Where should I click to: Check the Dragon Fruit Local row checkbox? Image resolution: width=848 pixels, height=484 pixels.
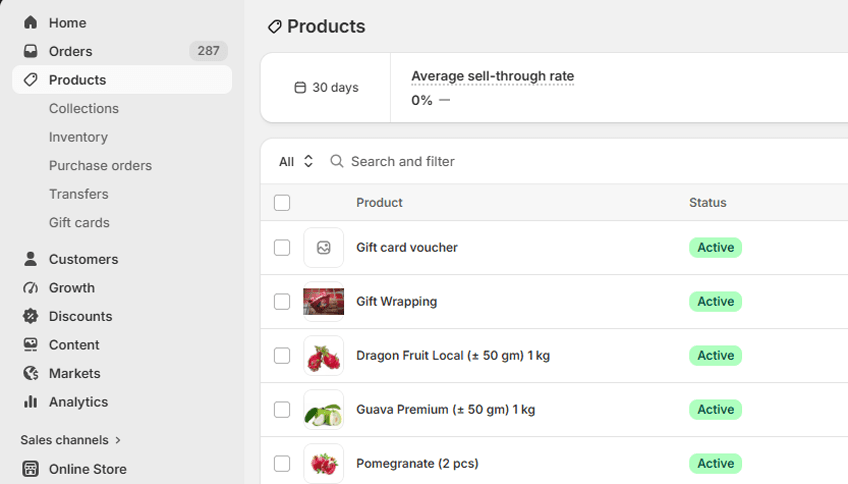click(x=282, y=356)
